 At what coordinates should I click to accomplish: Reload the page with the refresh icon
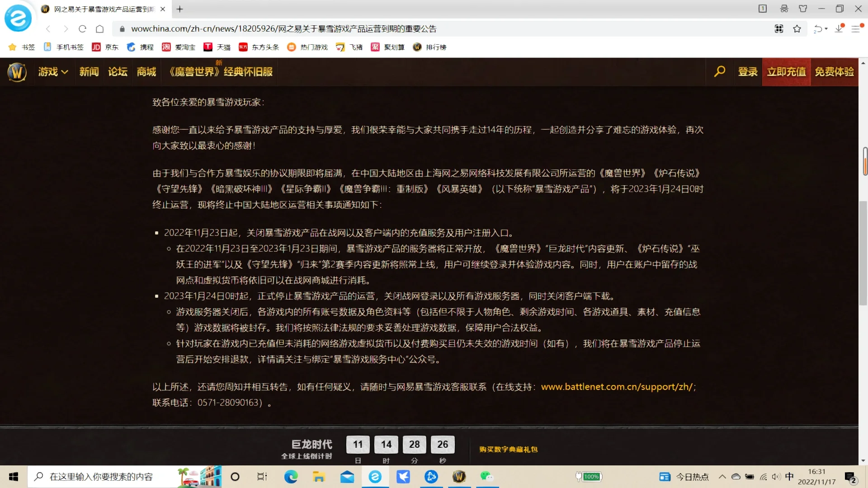pyautogui.click(x=82, y=29)
